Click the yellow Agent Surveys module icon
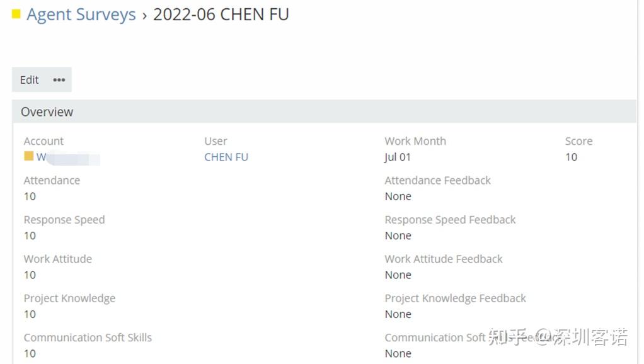The height and width of the screenshot is (364, 644). click(x=16, y=14)
